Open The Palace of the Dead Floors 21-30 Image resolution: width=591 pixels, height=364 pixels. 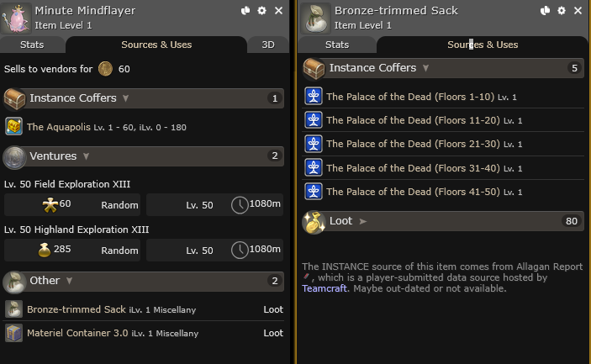(x=415, y=145)
